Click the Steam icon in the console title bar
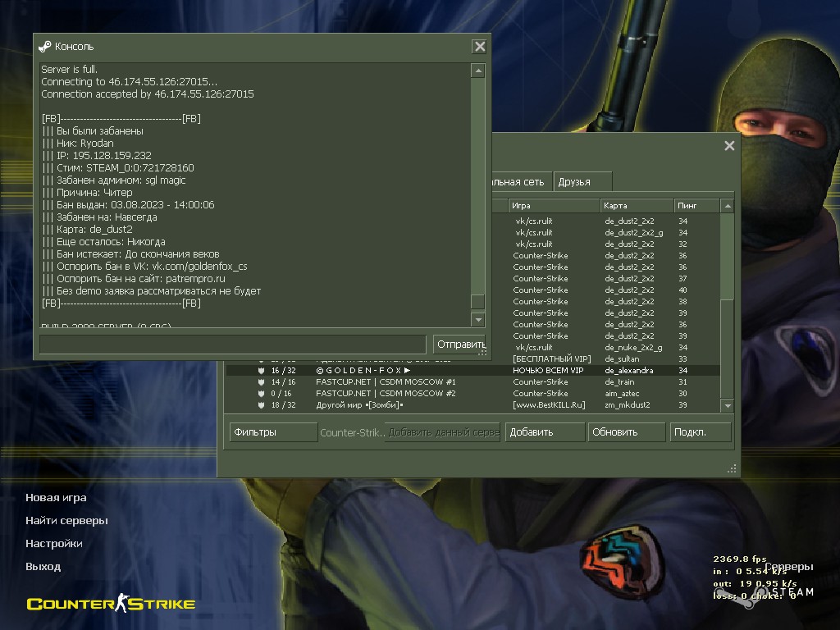The height and width of the screenshot is (630, 840). coord(45,47)
